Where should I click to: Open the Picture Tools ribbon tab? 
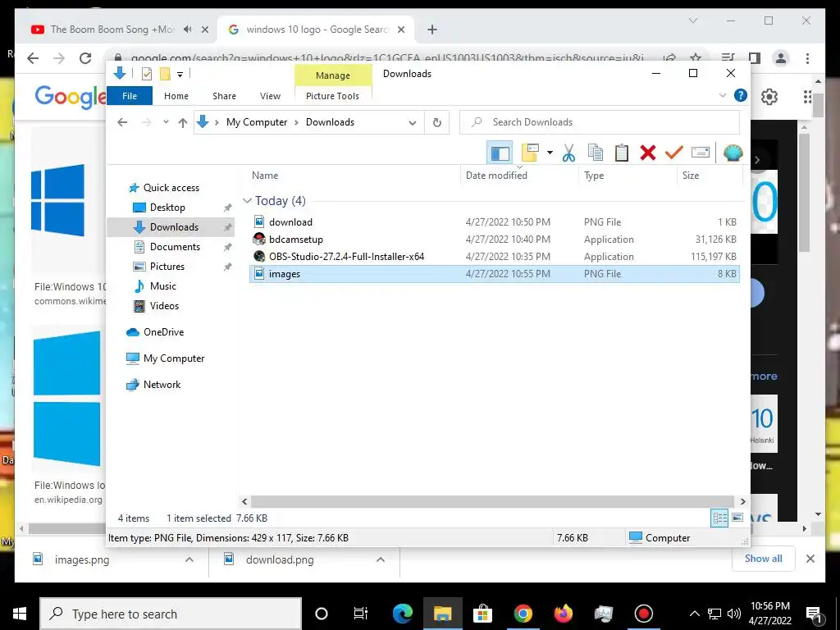click(x=333, y=96)
